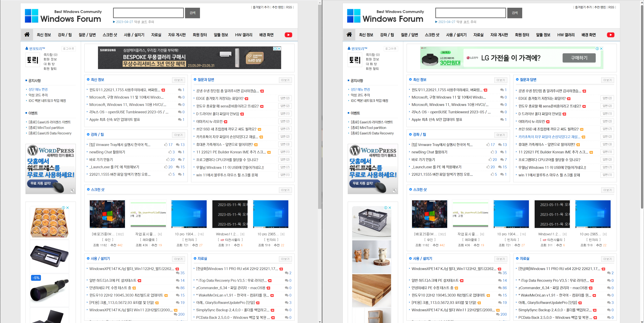Open the YouTube icon in left window
644x323 pixels.
coord(288,35)
